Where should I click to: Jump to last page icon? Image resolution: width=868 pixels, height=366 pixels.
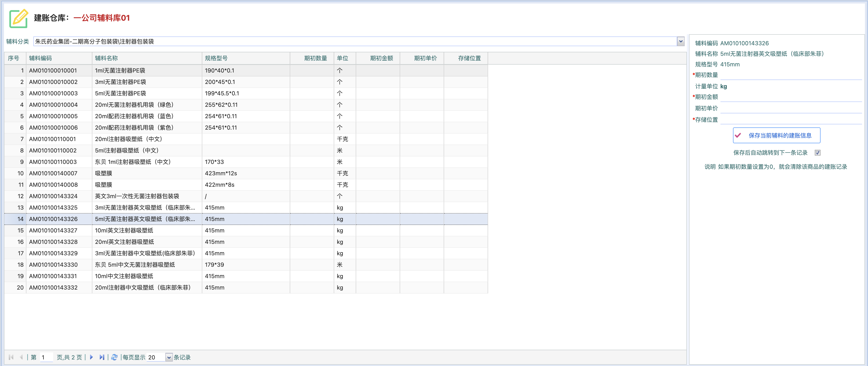pyautogui.click(x=101, y=357)
